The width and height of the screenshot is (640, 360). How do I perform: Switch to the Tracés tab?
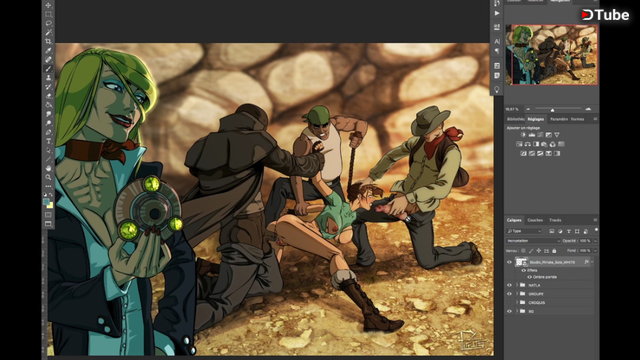555,220
